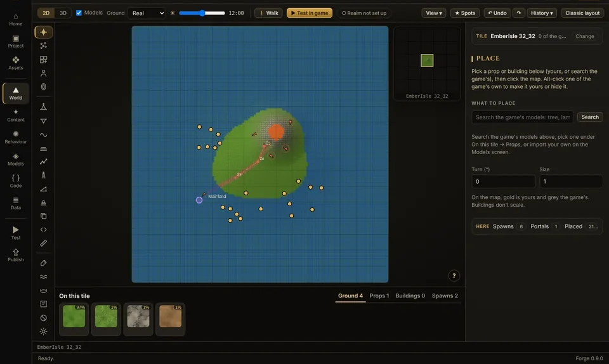Select the stamp tool

pos(44,202)
